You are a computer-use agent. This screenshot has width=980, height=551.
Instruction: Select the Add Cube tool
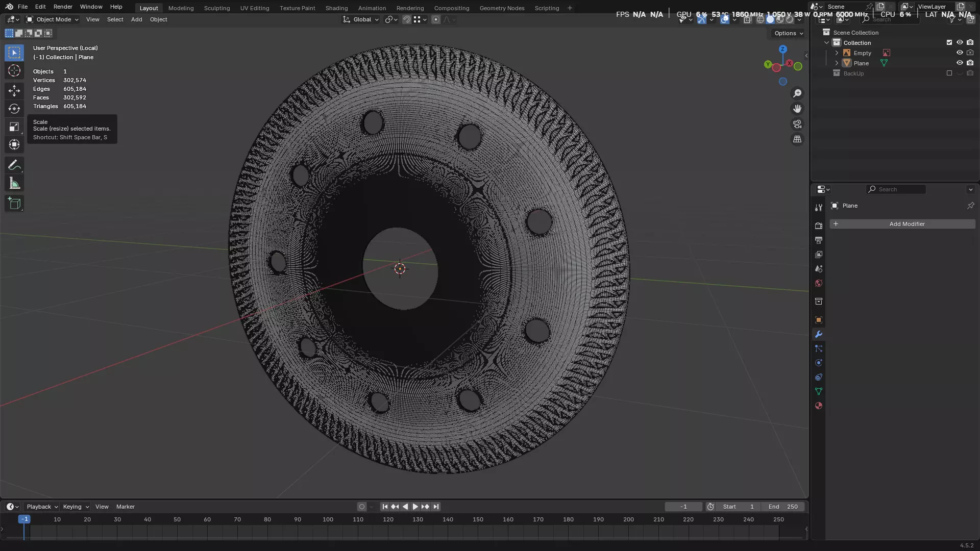click(14, 204)
